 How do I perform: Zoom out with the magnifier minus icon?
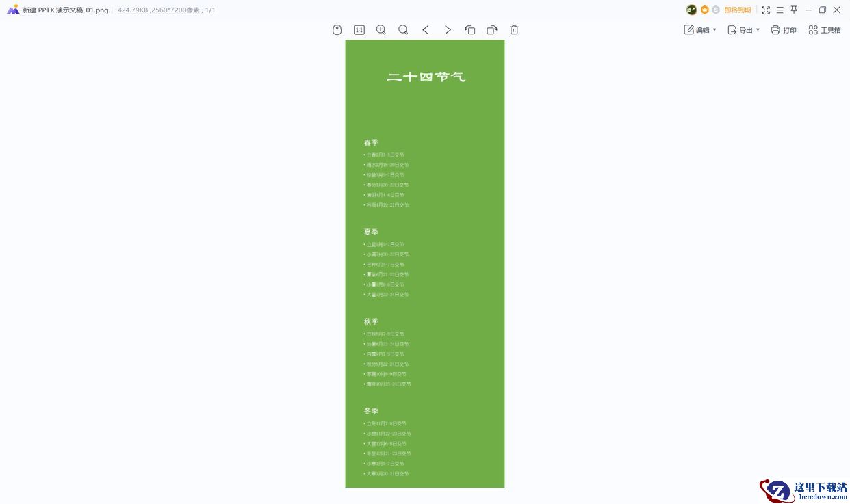pyautogui.click(x=403, y=30)
